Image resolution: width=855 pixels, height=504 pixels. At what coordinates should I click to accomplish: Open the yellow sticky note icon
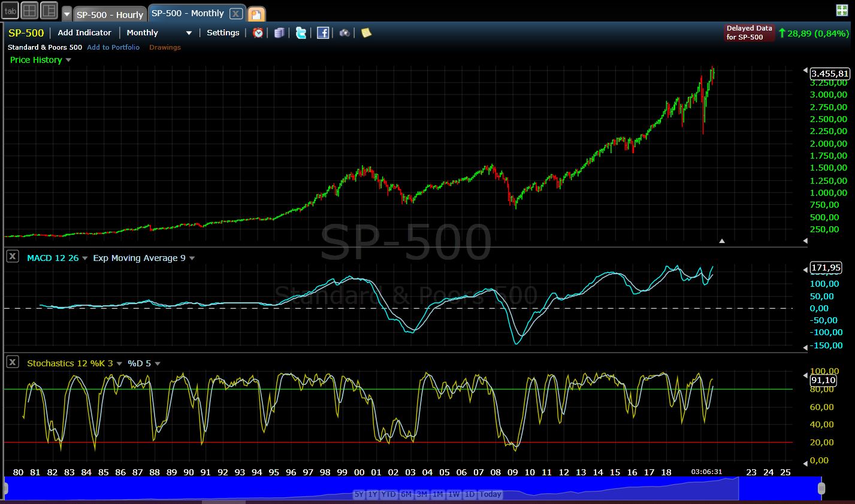click(x=366, y=33)
